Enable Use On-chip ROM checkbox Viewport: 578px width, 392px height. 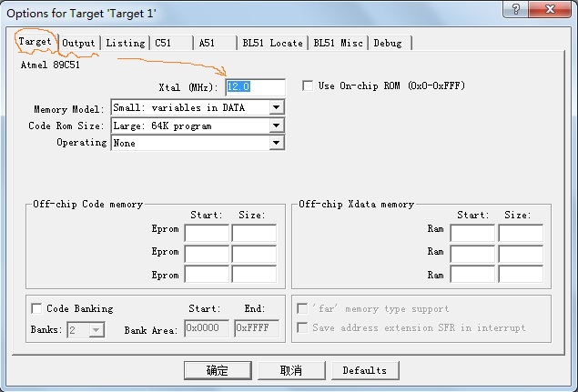308,86
